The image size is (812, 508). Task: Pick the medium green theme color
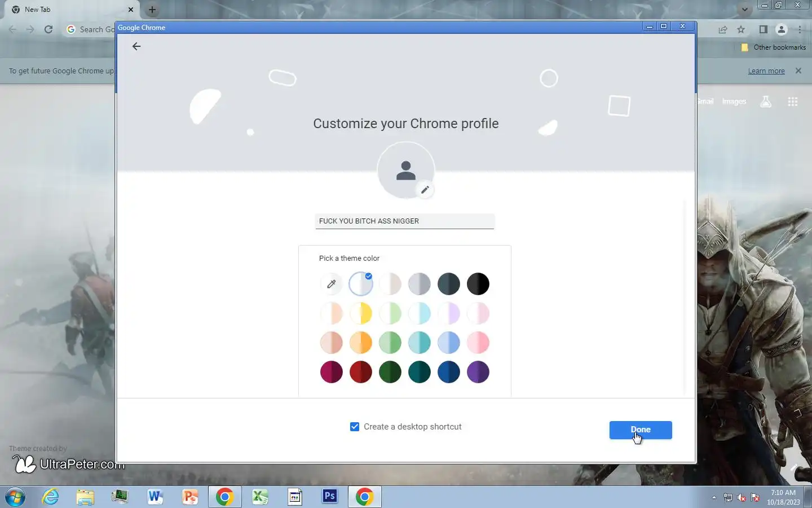coord(390,343)
